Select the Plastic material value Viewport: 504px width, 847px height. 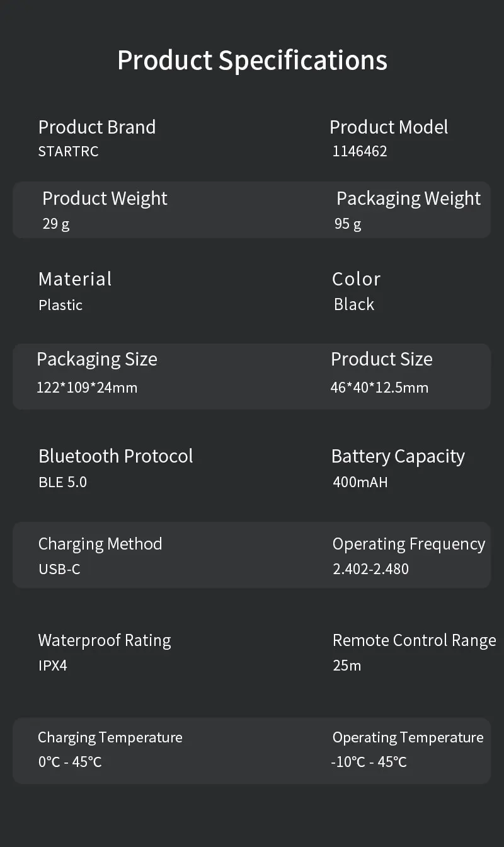tap(60, 305)
